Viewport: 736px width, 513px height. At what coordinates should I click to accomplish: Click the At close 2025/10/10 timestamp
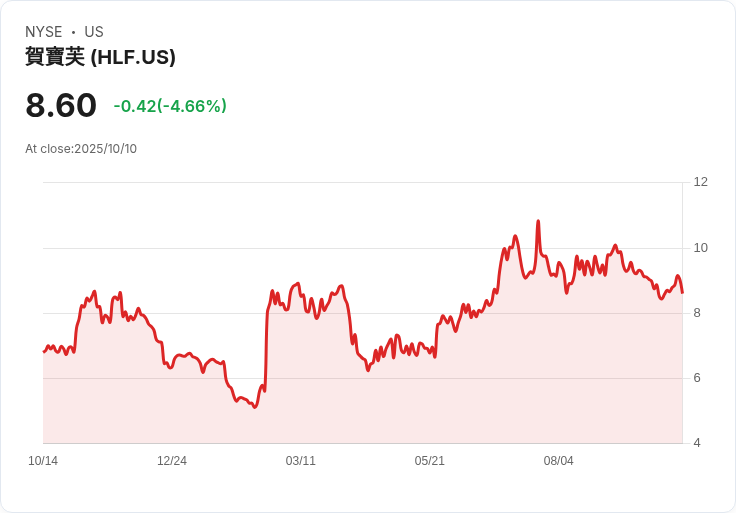[x=81, y=149]
